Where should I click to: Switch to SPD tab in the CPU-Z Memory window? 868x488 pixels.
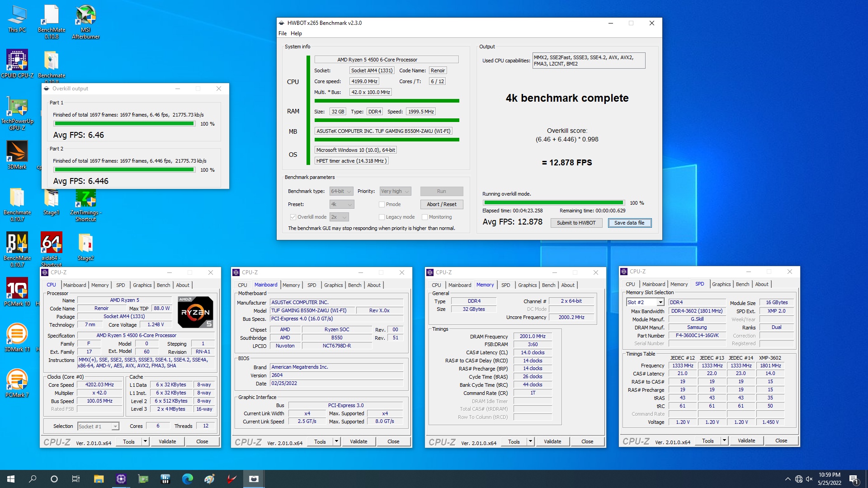505,285
